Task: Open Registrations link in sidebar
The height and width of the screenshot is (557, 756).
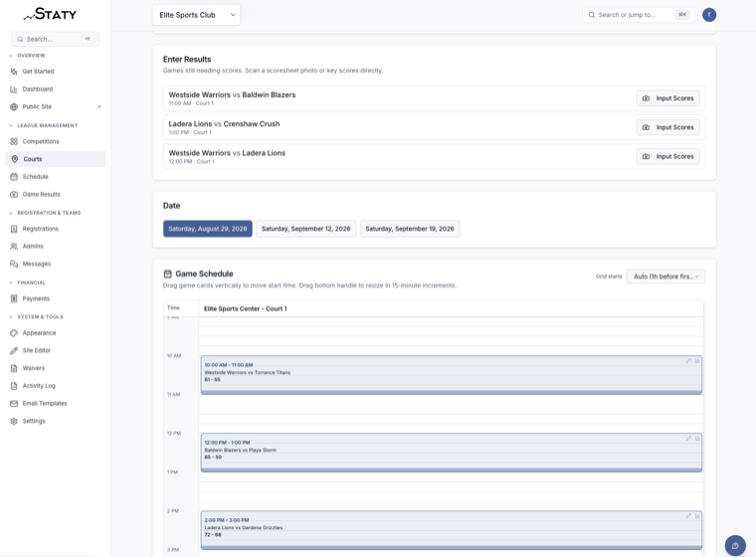Action: click(56, 229)
